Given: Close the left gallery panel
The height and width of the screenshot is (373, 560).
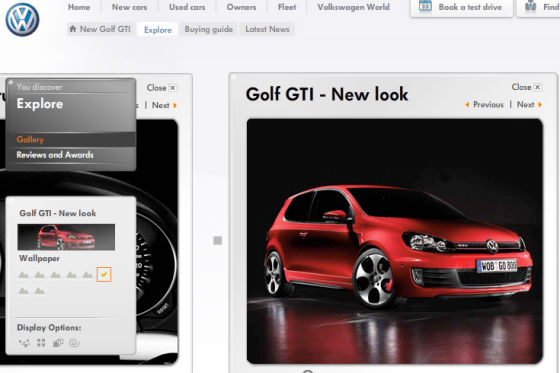Looking at the screenshot, I should [161, 88].
